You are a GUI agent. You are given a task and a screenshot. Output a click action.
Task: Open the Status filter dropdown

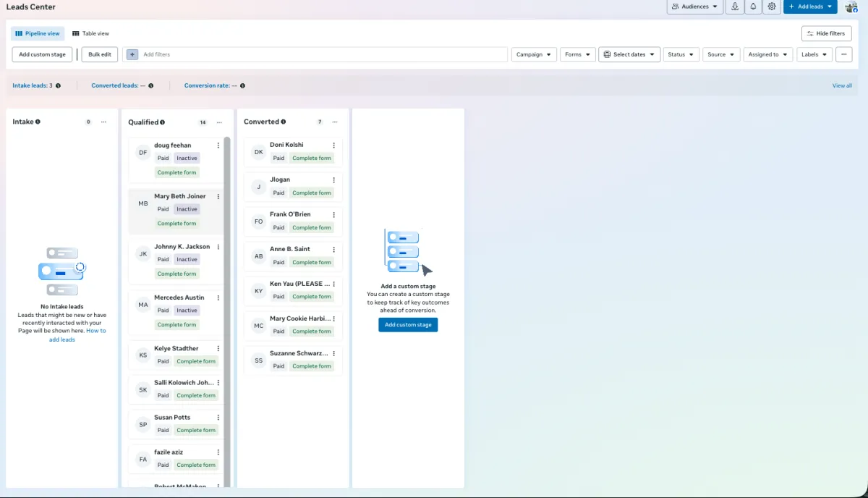coord(681,54)
